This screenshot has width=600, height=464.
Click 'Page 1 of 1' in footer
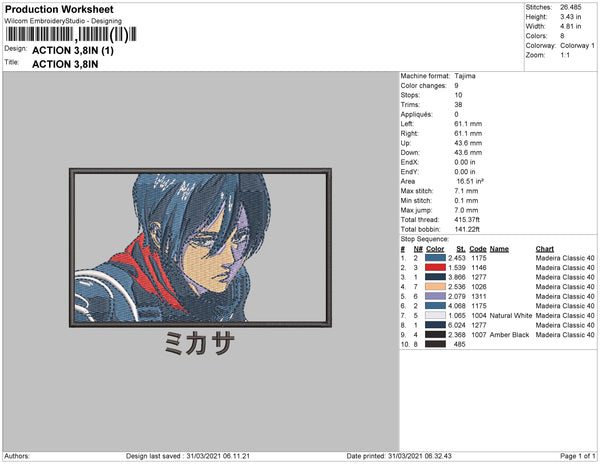578,456
